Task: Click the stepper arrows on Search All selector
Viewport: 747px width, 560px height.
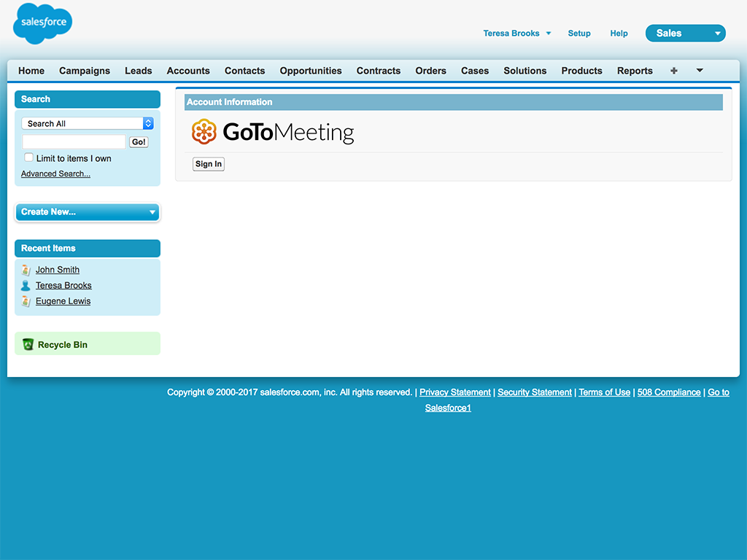Action: (148, 122)
